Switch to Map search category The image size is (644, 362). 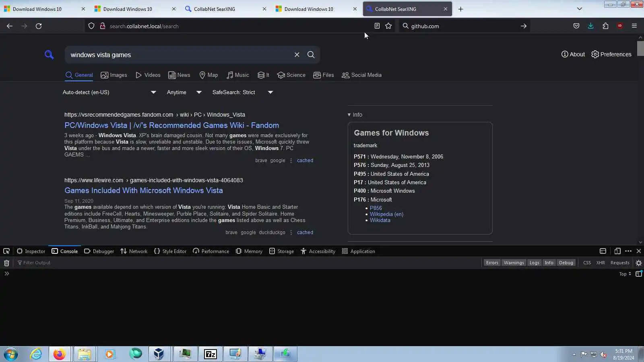point(208,75)
